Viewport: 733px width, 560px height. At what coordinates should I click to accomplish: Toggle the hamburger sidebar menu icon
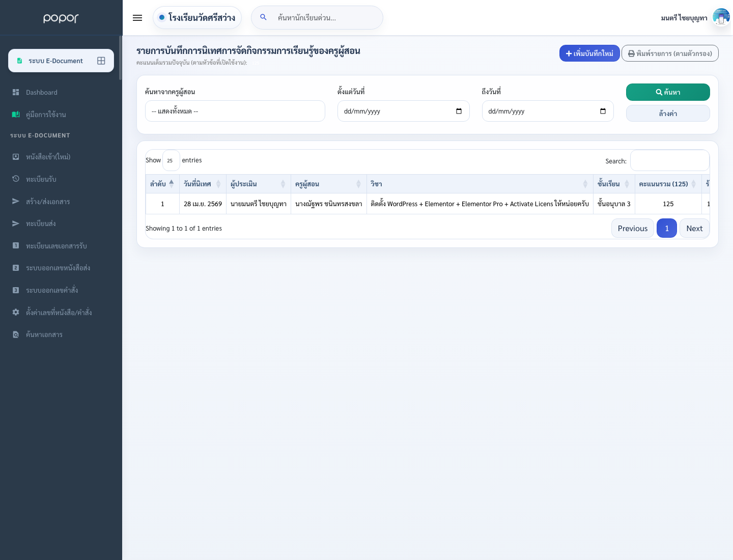137,18
